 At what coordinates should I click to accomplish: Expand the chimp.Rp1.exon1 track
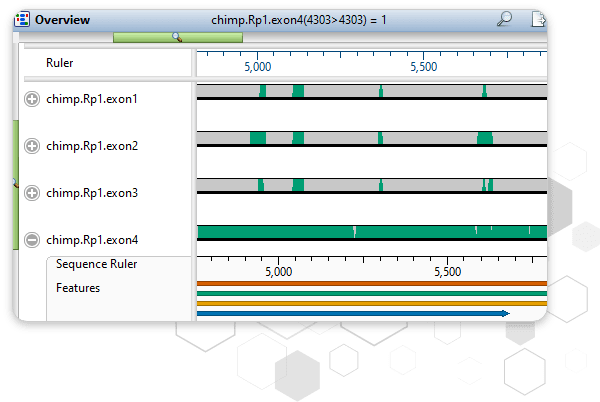tap(32, 99)
